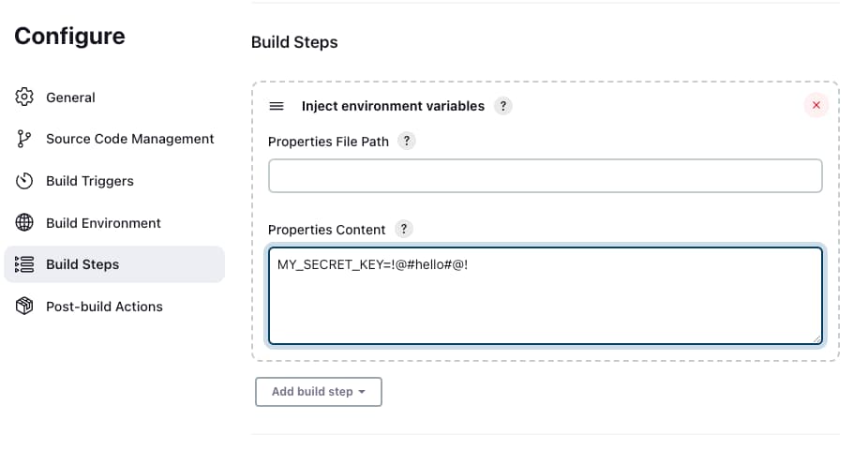
Task: Show help for Properties Content
Action: pos(404,229)
